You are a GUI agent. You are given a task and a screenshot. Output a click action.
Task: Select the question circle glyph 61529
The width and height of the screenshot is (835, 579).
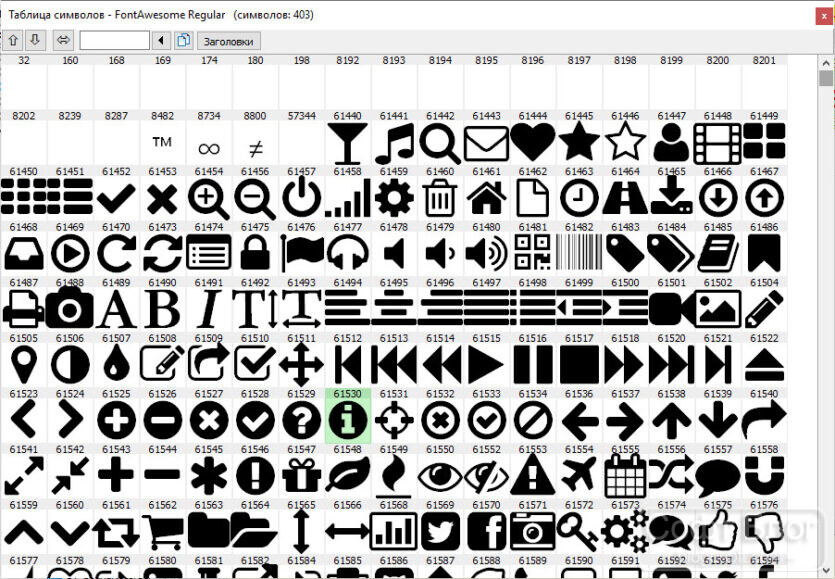(x=301, y=420)
